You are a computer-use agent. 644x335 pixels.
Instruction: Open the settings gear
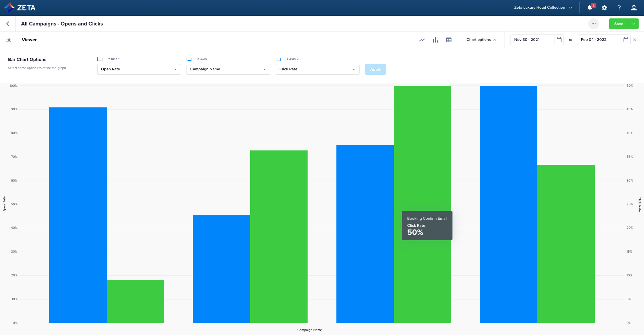(x=604, y=8)
